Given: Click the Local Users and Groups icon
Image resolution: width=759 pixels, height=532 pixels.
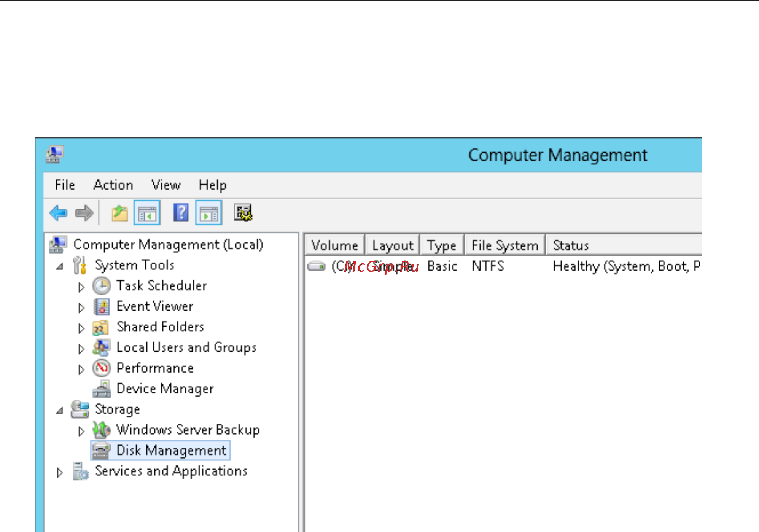Looking at the screenshot, I should [x=102, y=347].
